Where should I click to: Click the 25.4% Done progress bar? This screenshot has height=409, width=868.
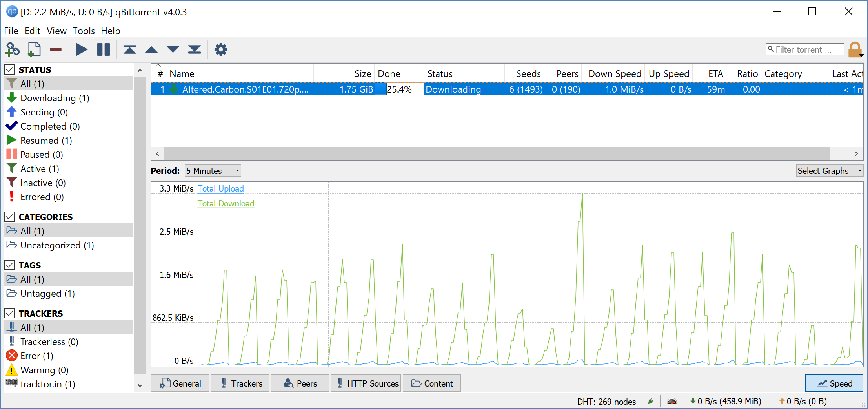(x=399, y=89)
